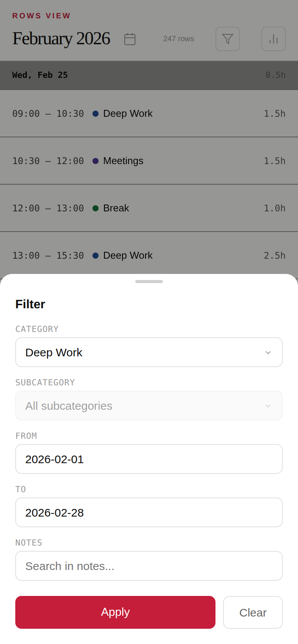Image resolution: width=298 pixels, height=644 pixels.
Task: Expand the All subcategories dropdown
Action: point(149,405)
